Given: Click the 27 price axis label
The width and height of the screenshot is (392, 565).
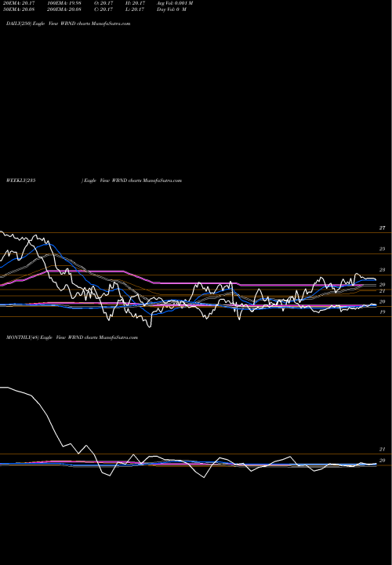Looking at the screenshot, I should [382, 228].
